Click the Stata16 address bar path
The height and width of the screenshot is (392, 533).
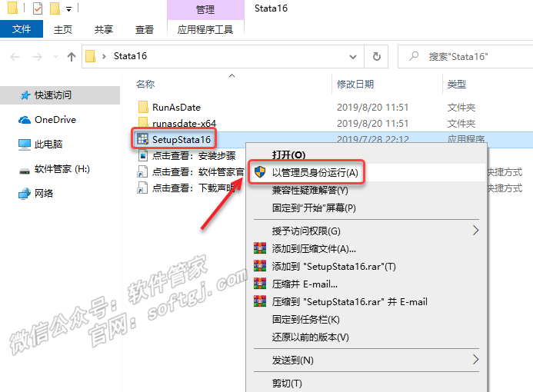pos(130,55)
